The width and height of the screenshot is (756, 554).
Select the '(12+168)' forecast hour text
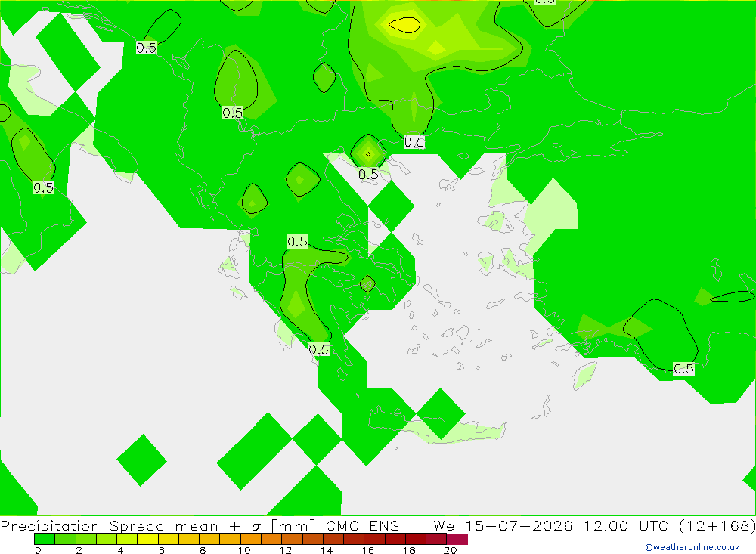717,525
